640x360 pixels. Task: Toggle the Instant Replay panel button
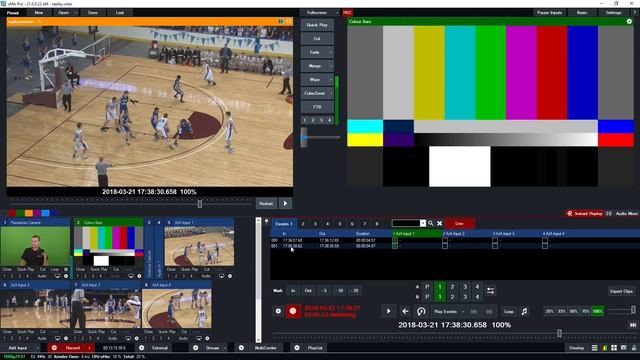(x=584, y=213)
